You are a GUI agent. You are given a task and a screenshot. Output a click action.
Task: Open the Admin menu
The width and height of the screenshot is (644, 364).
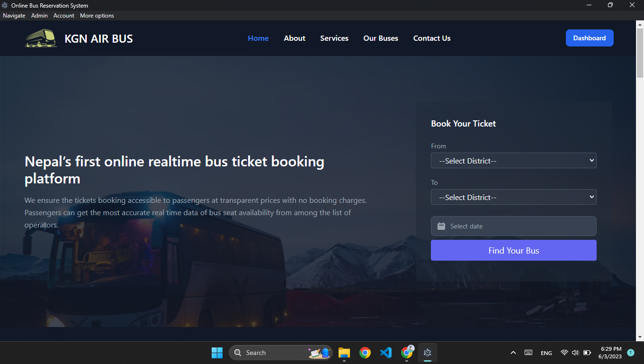[x=39, y=15]
